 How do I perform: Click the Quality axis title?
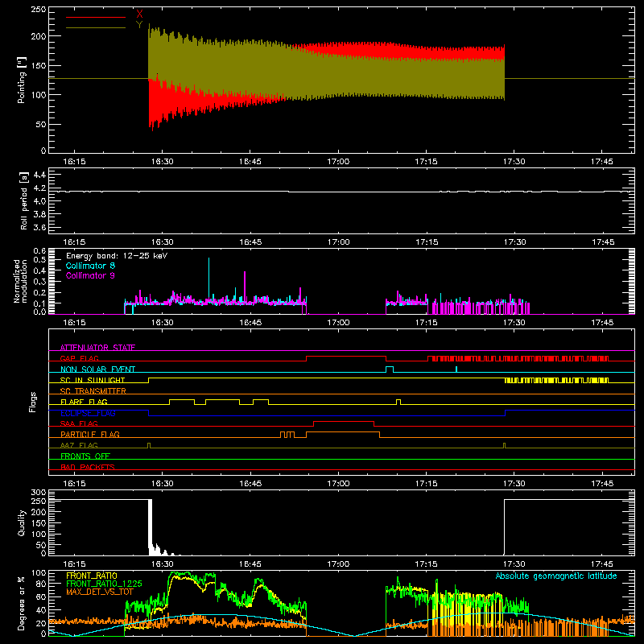click(x=22, y=522)
